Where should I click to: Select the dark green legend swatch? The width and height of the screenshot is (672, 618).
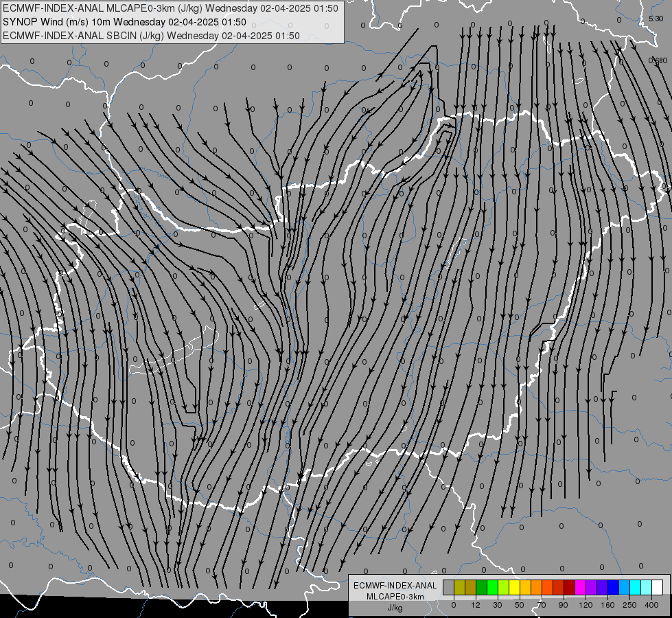[482, 587]
